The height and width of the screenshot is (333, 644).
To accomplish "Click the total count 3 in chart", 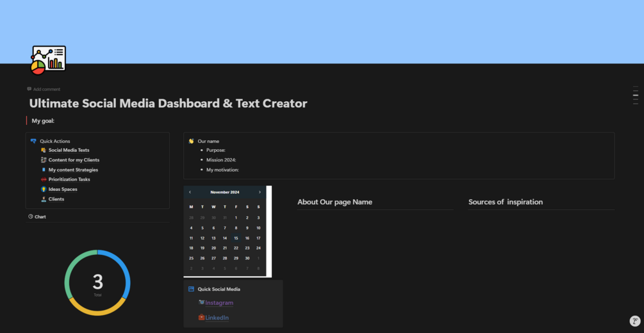I will pyautogui.click(x=98, y=282).
